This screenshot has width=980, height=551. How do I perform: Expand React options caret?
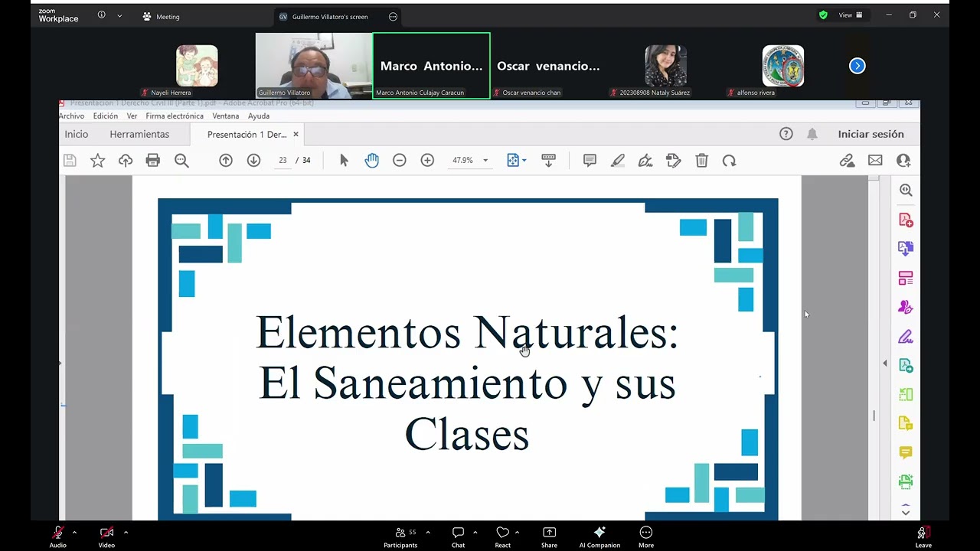click(517, 532)
